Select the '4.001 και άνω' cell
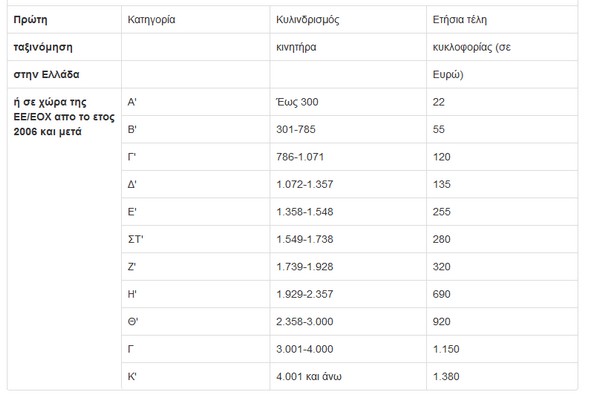The height and width of the screenshot is (401, 600). [310, 374]
